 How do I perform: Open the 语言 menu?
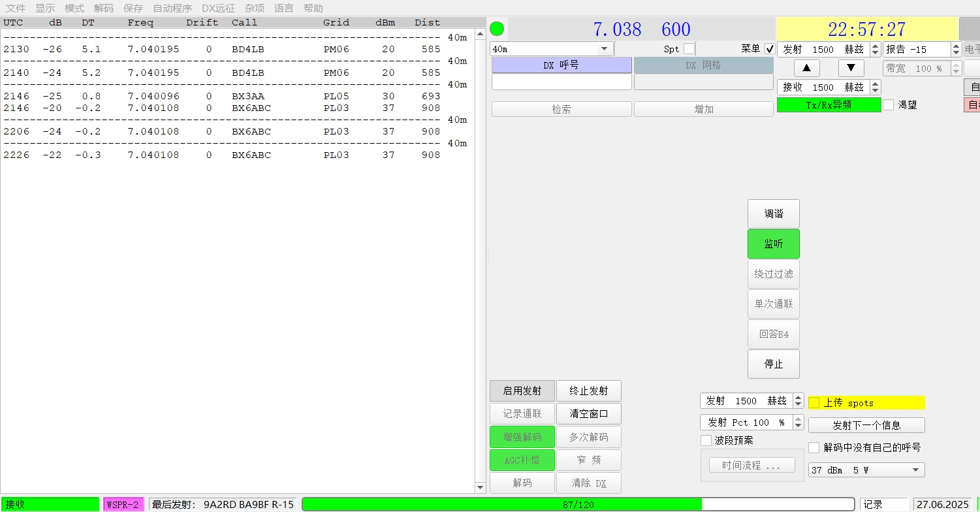pyautogui.click(x=284, y=8)
